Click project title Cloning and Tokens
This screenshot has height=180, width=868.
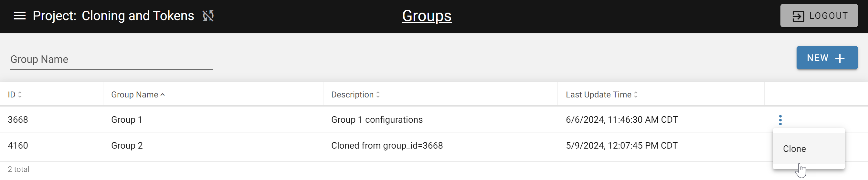138,16
